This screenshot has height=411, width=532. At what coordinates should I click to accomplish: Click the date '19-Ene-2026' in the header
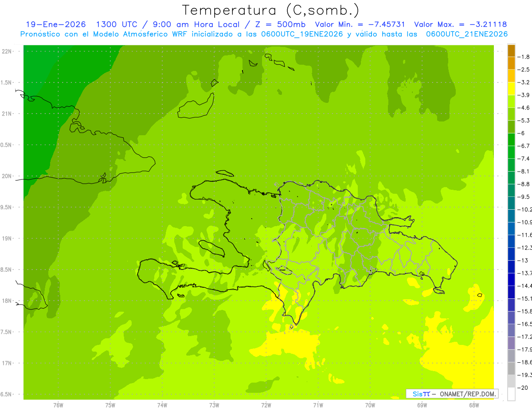55,24
